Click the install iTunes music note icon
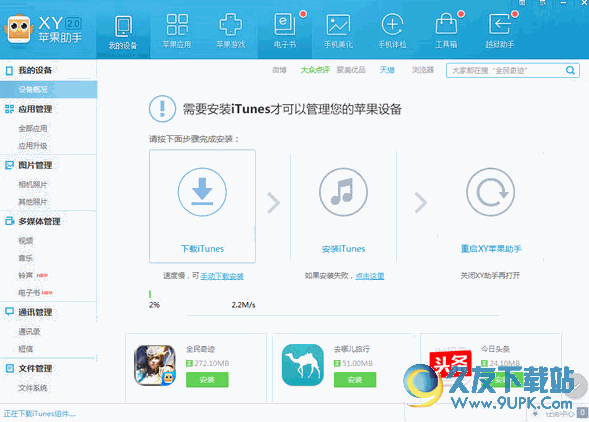The height and width of the screenshot is (422, 589). tap(343, 192)
